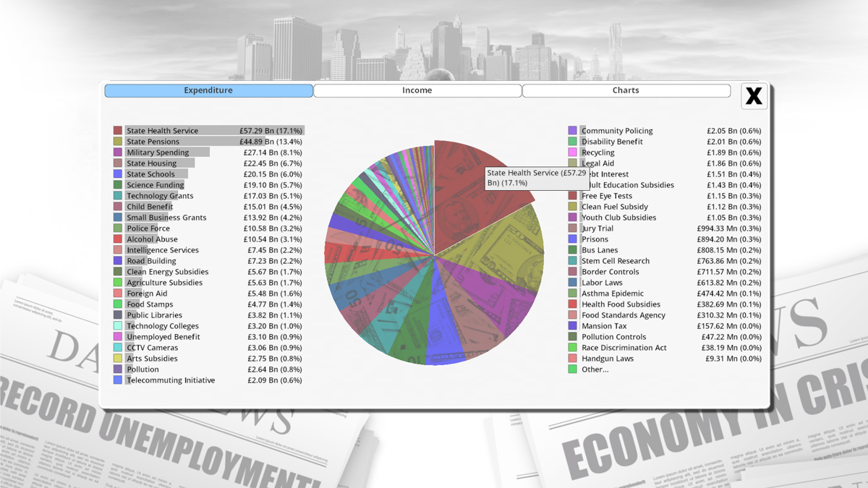Viewport: 868px width, 488px height.
Task: View the Military Spending line item
Action: pyautogui.click(x=158, y=152)
